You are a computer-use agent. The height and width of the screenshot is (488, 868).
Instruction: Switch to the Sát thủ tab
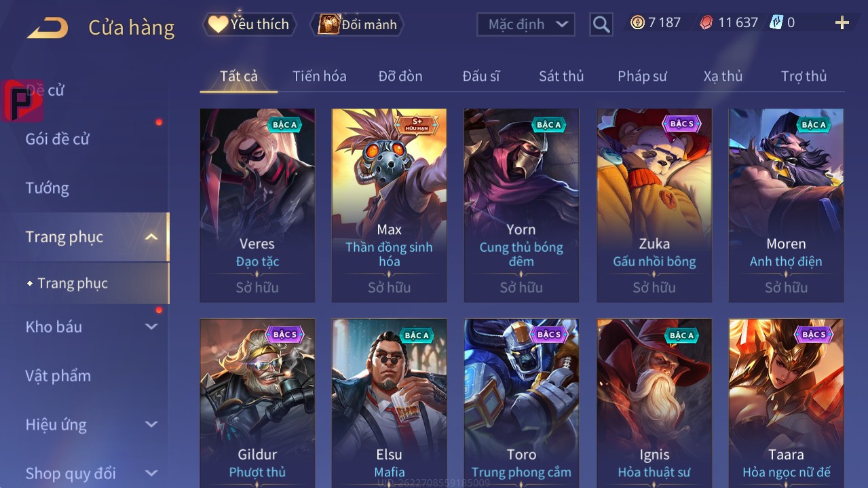[x=561, y=76]
